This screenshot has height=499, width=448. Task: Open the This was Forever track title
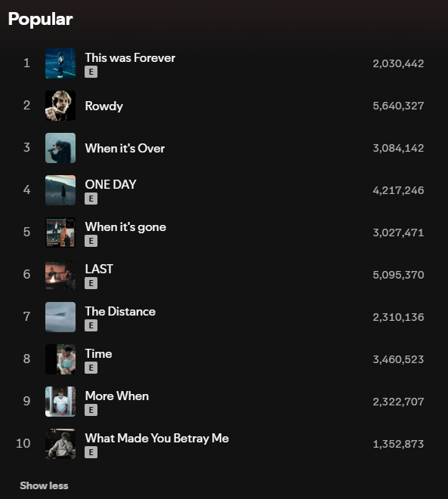[130, 58]
